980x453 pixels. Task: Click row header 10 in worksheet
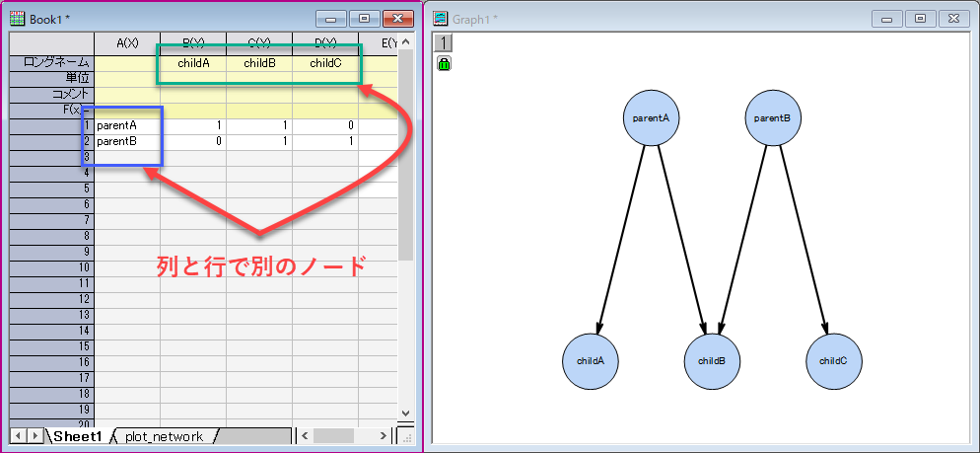pos(51,267)
